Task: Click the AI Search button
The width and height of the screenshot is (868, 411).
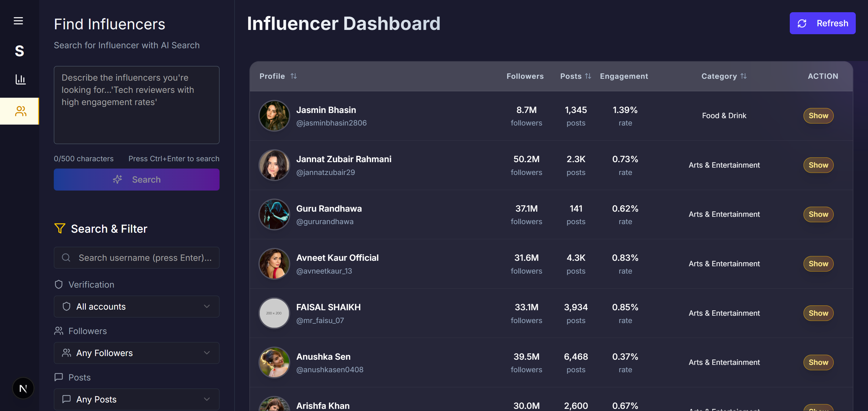Action: pos(137,180)
